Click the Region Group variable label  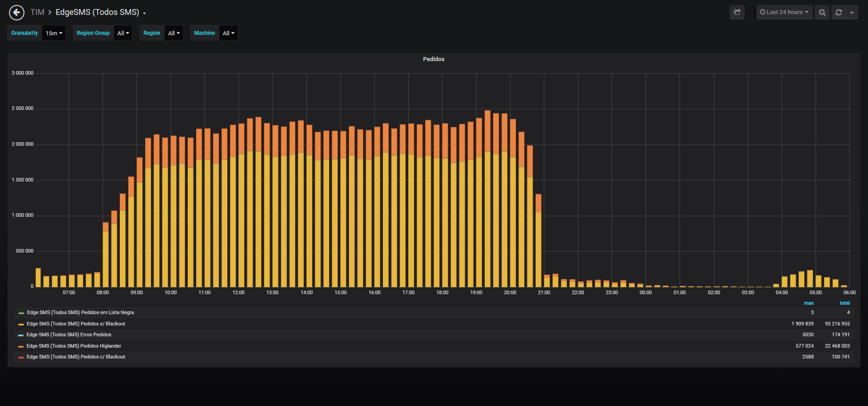tap(93, 33)
